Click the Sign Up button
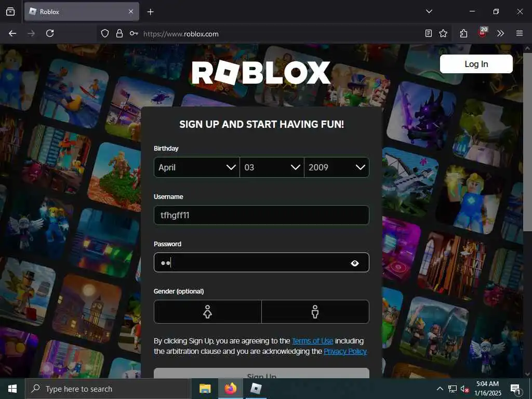The width and height of the screenshot is (532, 399). click(x=261, y=374)
